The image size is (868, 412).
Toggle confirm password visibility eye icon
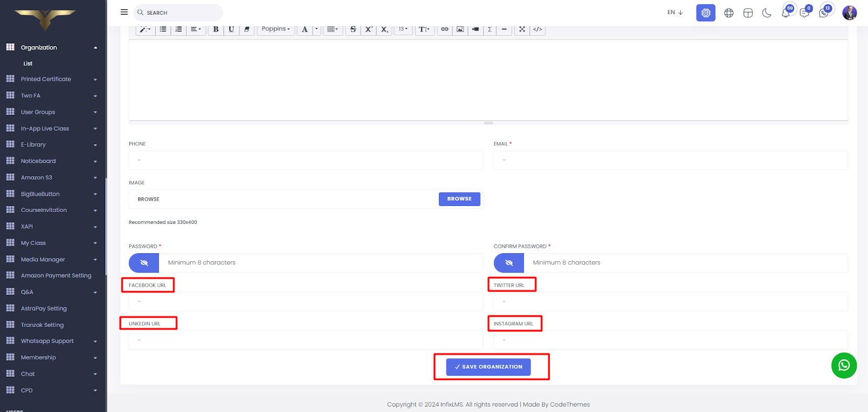click(x=509, y=263)
